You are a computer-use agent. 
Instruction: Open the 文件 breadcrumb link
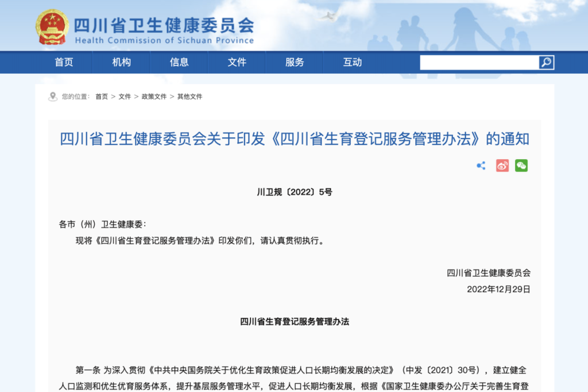click(125, 97)
